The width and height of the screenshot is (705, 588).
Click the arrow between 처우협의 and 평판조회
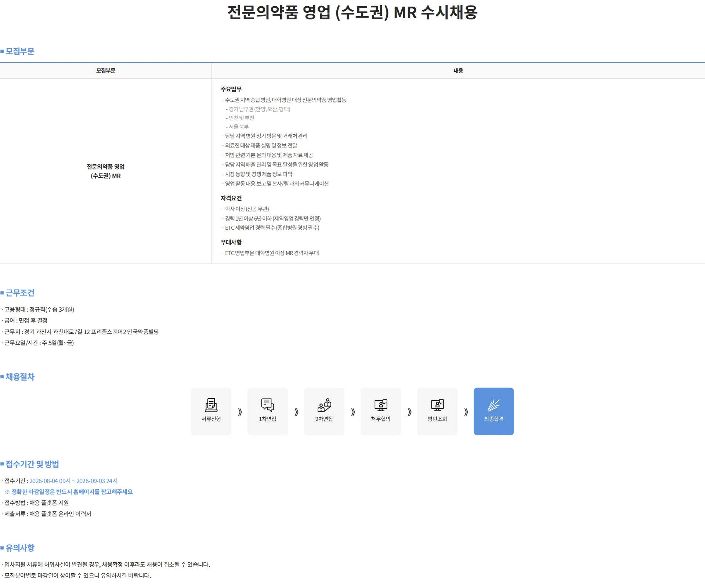409,412
